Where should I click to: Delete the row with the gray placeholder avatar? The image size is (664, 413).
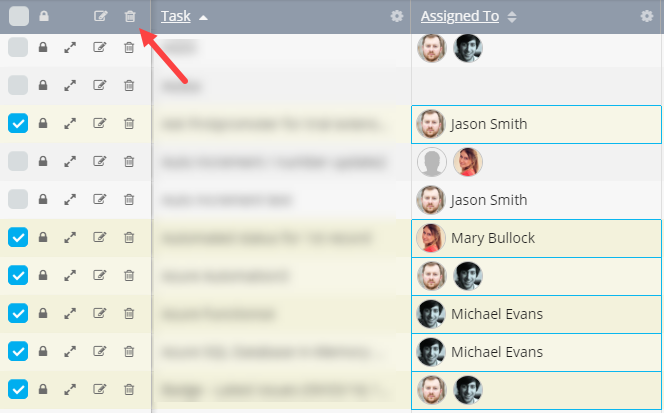click(129, 161)
